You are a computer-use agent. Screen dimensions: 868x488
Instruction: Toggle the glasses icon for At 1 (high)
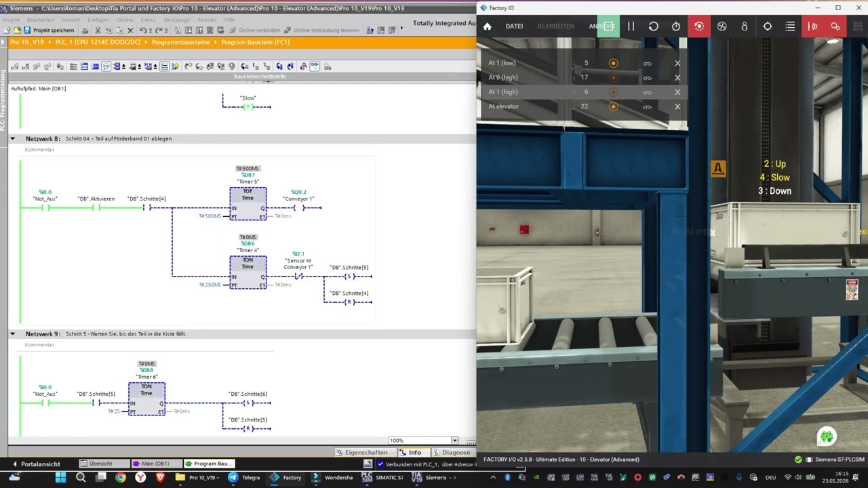coord(647,92)
